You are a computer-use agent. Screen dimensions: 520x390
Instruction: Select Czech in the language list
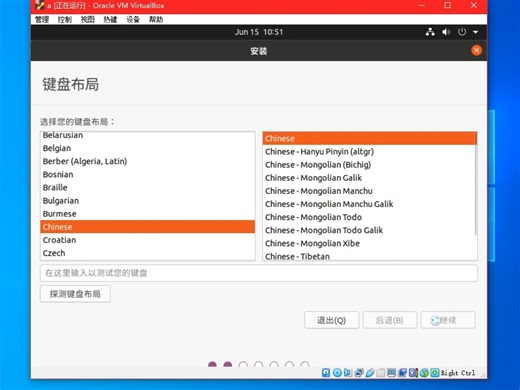148,253
